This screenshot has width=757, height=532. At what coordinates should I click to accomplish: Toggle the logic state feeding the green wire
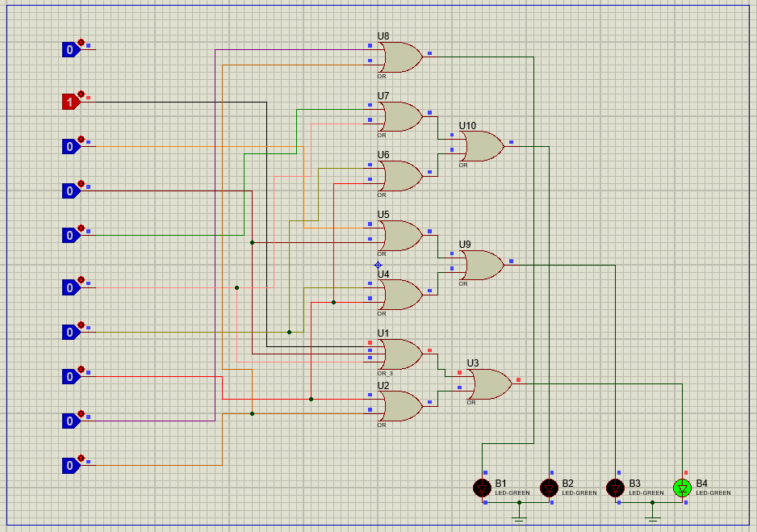[70, 236]
